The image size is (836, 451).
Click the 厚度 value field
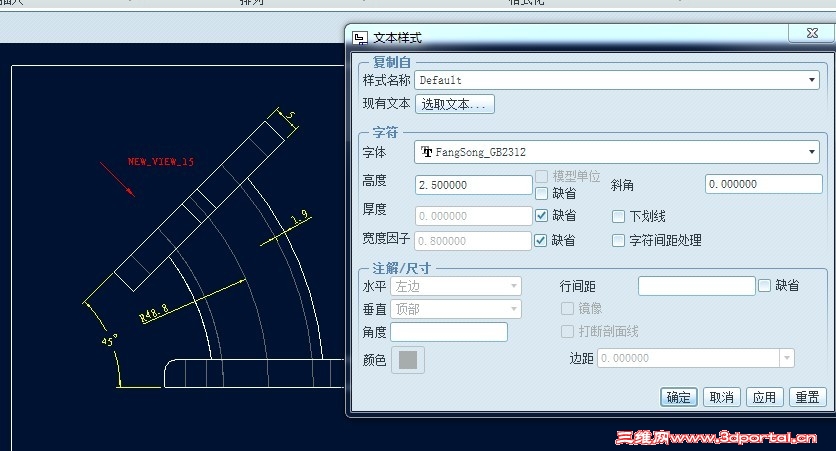click(x=473, y=216)
